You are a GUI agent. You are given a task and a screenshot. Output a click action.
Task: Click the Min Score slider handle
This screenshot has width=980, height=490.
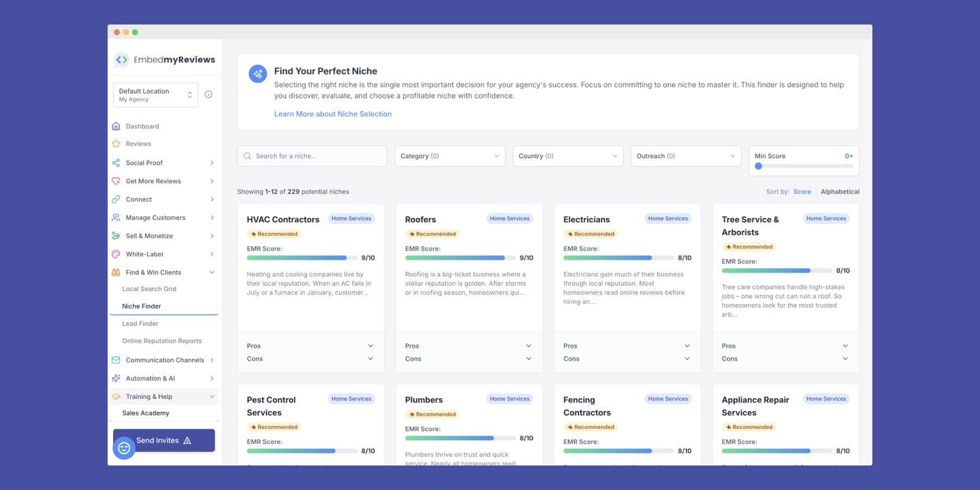758,166
